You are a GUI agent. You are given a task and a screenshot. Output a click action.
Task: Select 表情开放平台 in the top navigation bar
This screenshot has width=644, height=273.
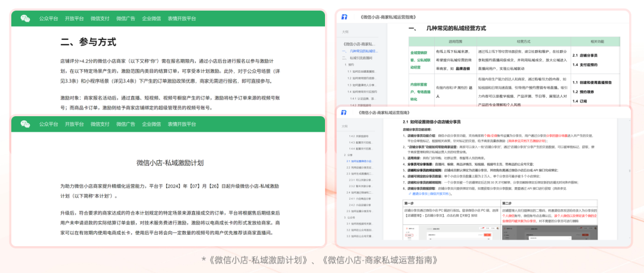(x=182, y=18)
